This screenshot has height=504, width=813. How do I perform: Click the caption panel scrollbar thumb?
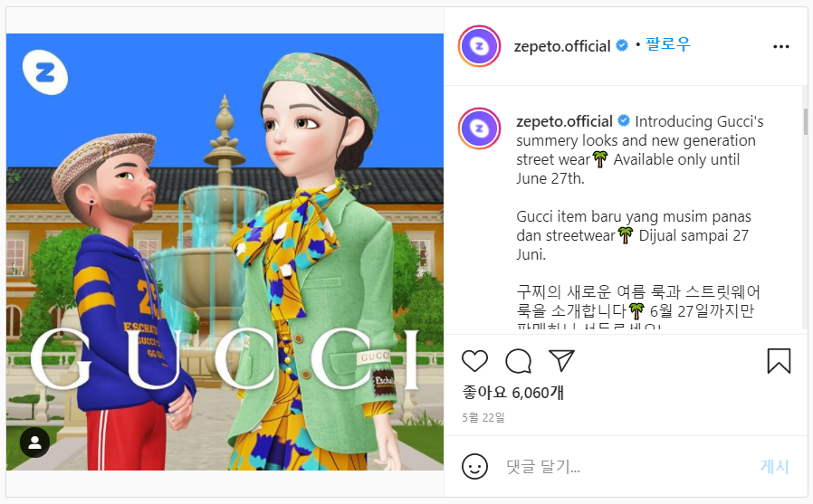pyautogui.click(x=805, y=121)
